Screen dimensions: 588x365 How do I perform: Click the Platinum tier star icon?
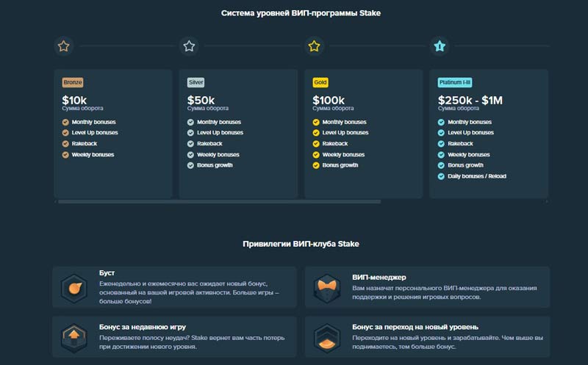[x=440, y=46]
